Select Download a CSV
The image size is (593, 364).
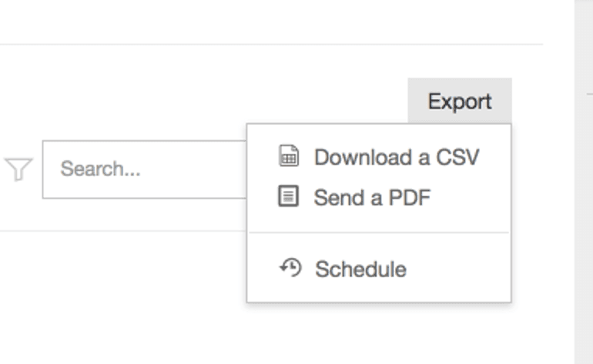(x=396, y=157)
